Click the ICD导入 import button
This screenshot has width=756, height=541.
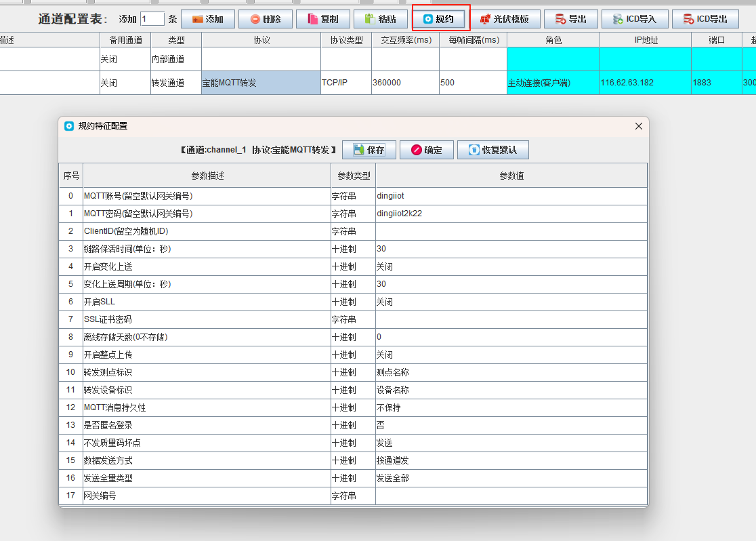point(634,19)
